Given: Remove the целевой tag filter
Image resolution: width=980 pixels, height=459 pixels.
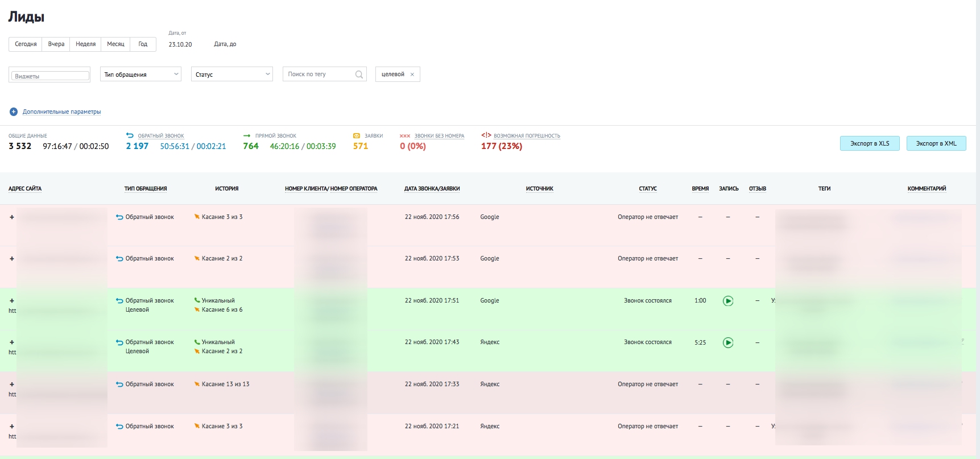Looking at the screenshot, I should 412,75.
